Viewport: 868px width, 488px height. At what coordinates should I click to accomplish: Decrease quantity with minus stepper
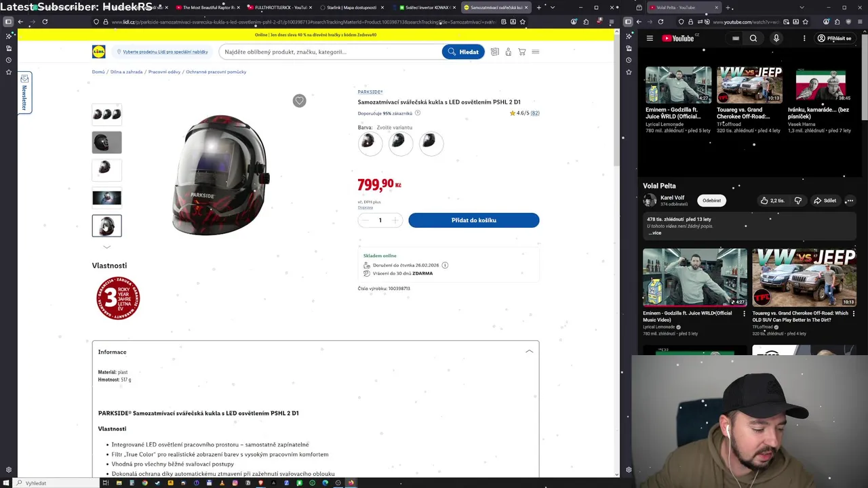coord(366,220)
